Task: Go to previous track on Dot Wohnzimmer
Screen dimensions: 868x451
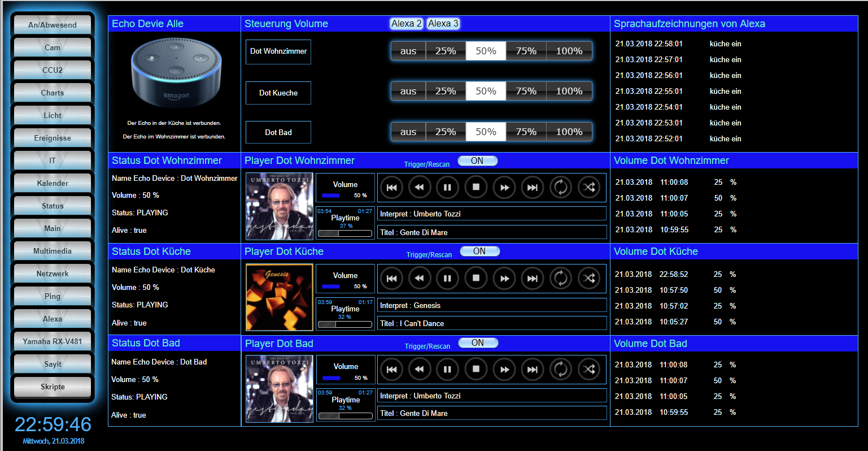Action: (391, 187)
